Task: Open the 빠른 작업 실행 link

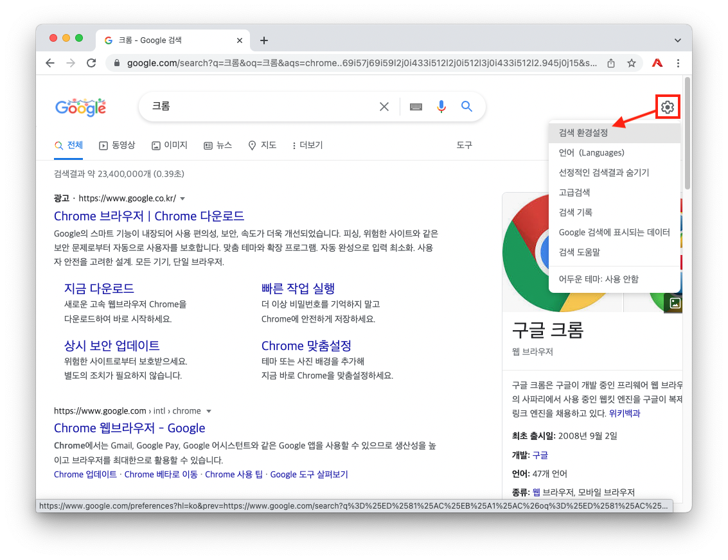Action: [298, 288]
